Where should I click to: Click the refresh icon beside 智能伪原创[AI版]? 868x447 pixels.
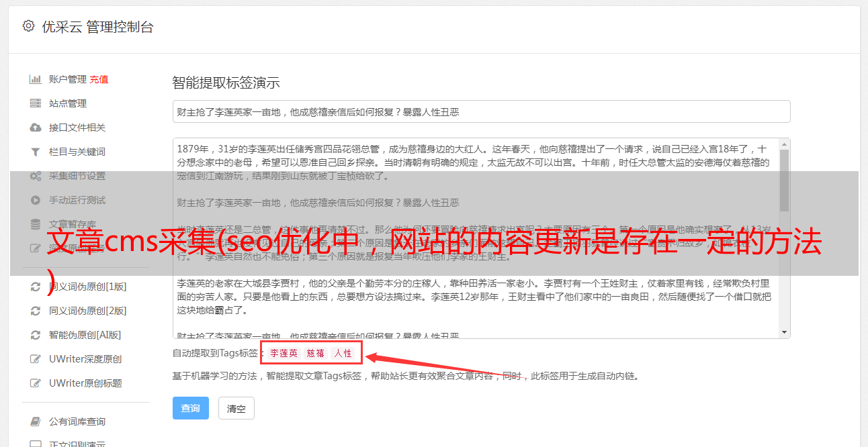coord(36,335)
